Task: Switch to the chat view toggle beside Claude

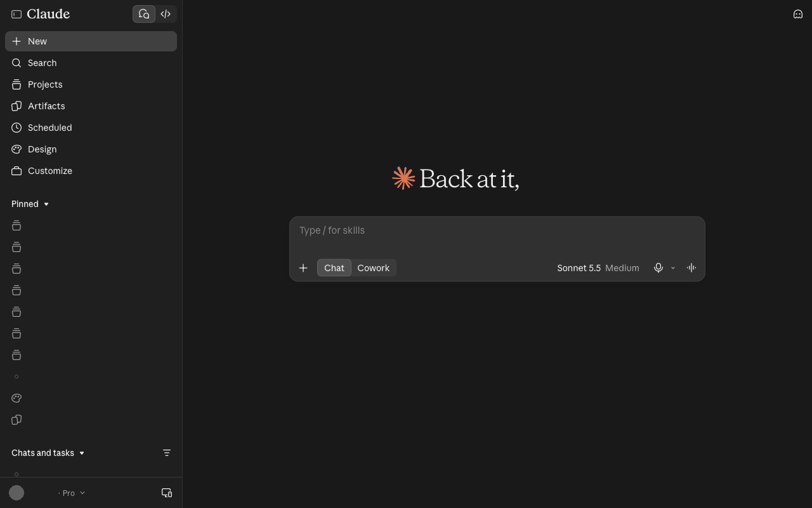Action: tap(144, 14)
